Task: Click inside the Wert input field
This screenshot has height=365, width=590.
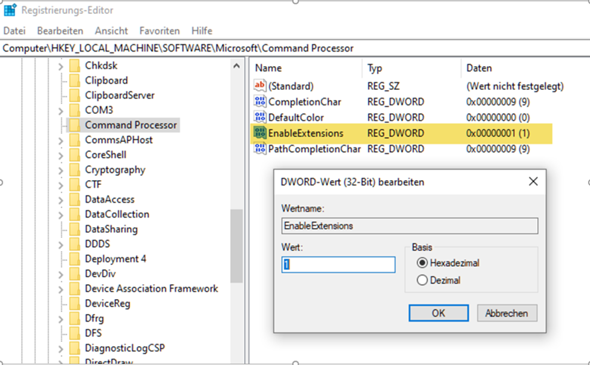Action: tap(338, 265)
